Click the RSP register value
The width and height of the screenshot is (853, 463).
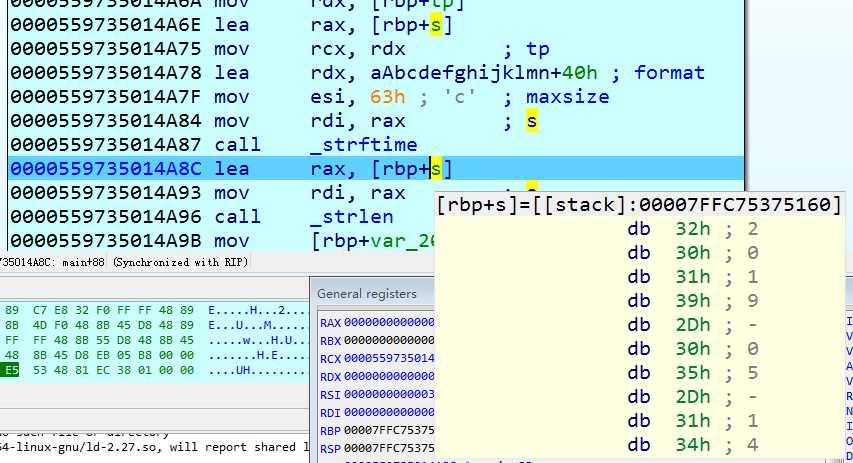389,448
